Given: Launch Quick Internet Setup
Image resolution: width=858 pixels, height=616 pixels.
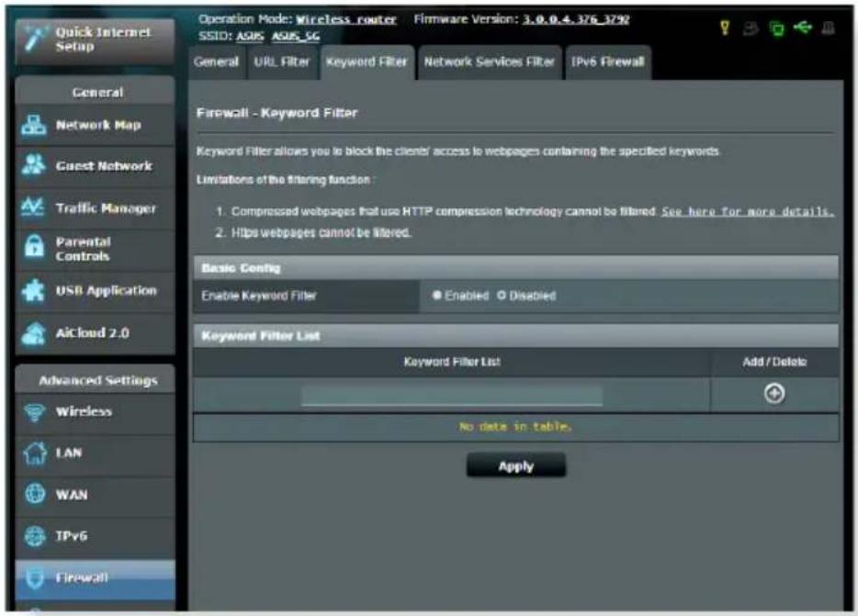Looking at the screenshot, I should click(x=96, y=40).
